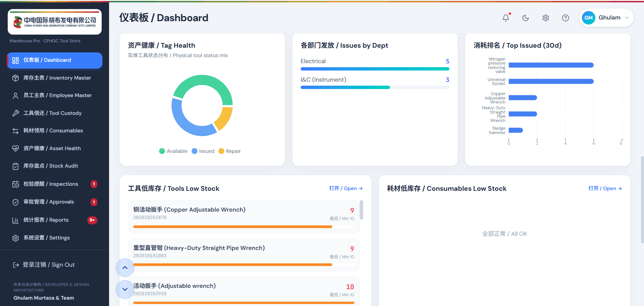Click the Tool Custody wrench icon

tap(15, 113)
